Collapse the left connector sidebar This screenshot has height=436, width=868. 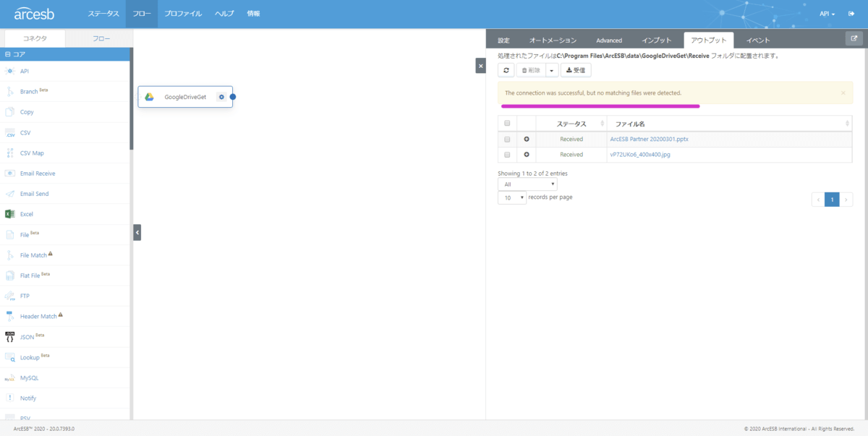137,232
